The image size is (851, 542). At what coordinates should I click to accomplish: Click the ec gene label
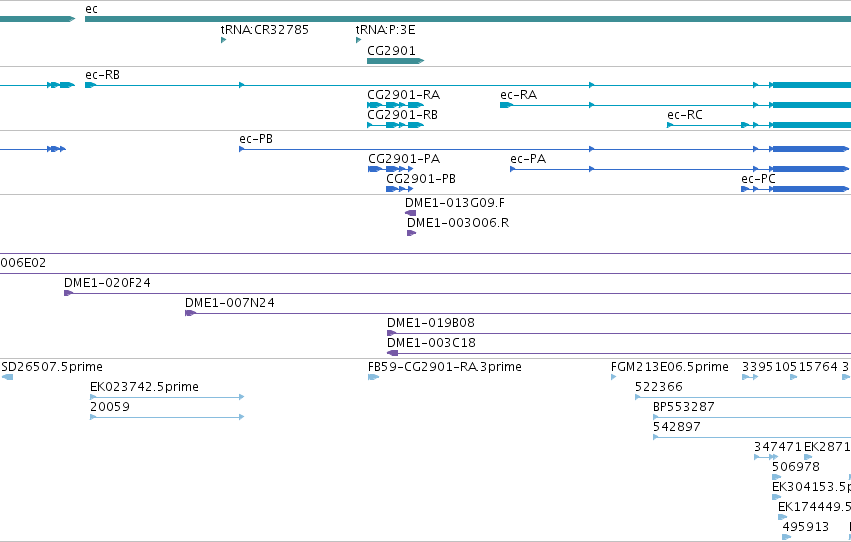tap(91, 9)
